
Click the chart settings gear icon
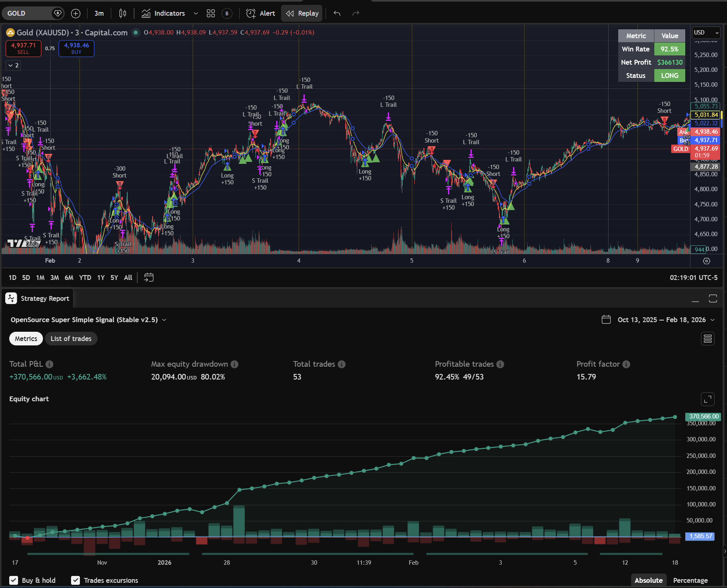point(707,261)
